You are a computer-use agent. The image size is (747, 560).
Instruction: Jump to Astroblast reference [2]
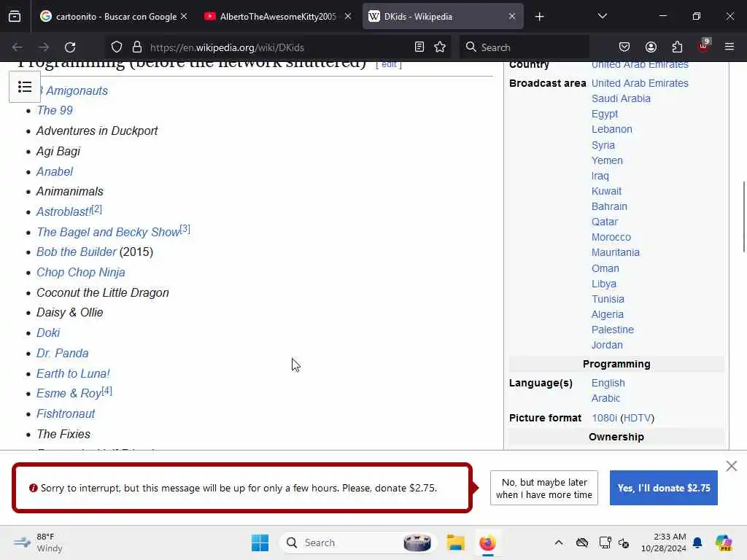(x=97, y=209)
